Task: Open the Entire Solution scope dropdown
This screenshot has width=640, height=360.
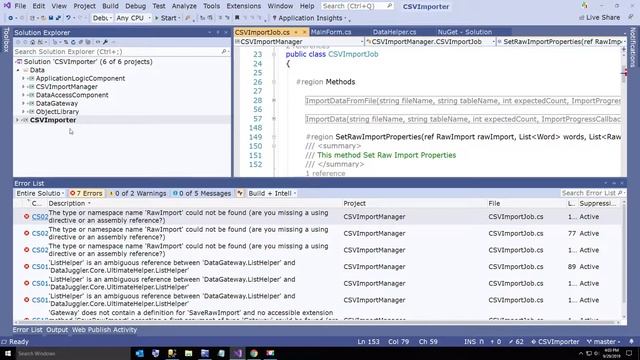Action: (40, 193)
